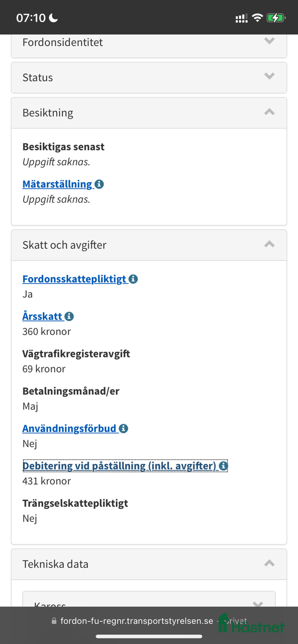The image size is (298, 644).
Task: Open the Användningsförbud link
Action: point(69,429)
